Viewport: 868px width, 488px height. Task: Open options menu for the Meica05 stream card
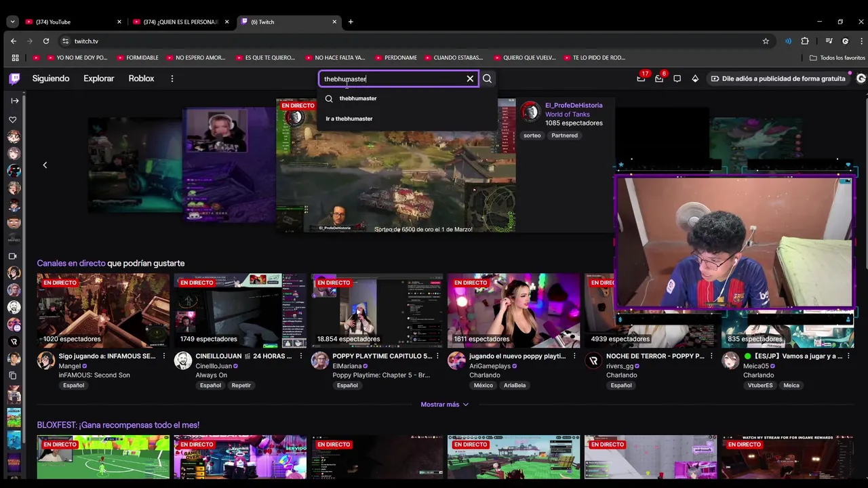point(848,356)
